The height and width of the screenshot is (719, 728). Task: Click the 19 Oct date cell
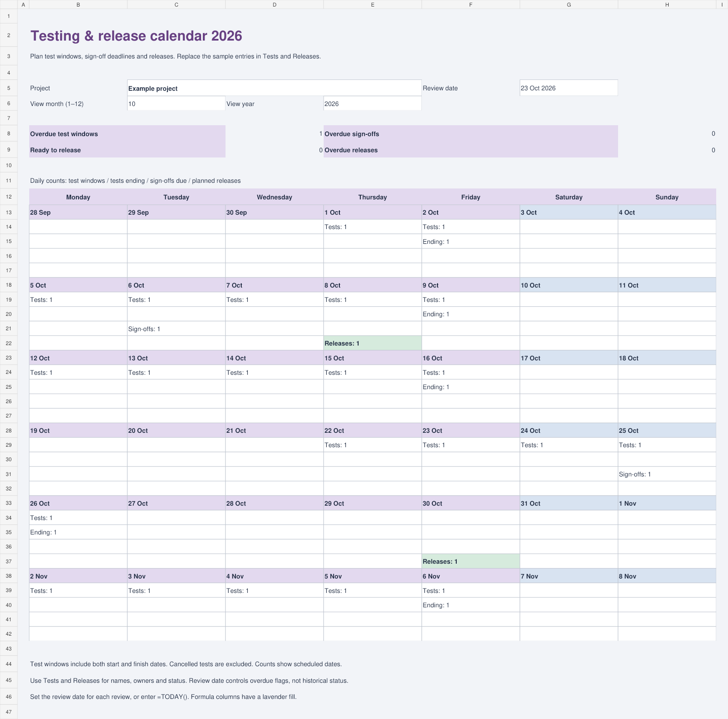[78, 431]
